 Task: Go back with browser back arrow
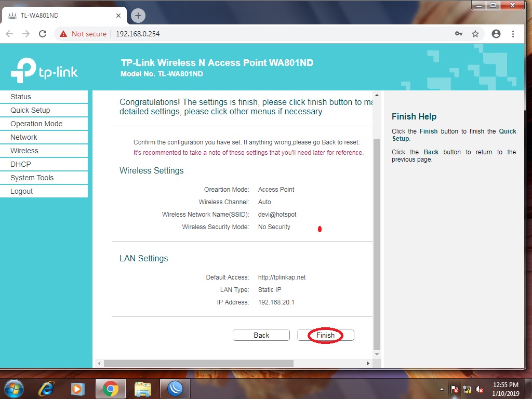[9, 34]
